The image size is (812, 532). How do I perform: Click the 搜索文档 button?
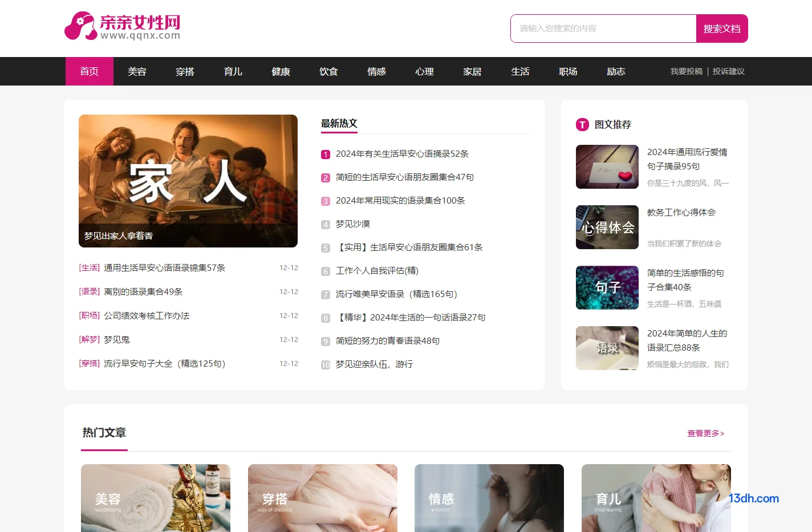(x=722, y=29)
